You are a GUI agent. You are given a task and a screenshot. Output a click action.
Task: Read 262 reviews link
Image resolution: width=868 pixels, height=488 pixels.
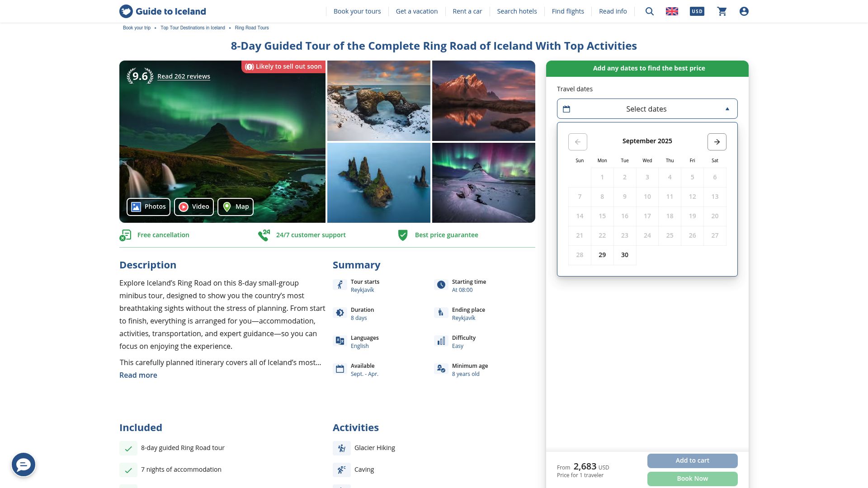click(x=184, y=76)
